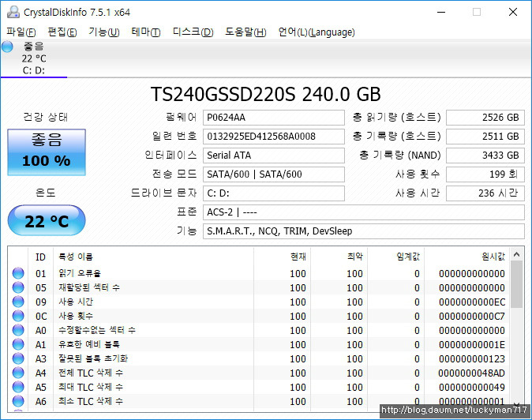This screenshot has height=420, width=532.
Task: Click the 22 °C temperature button
Action: [47, 220]
